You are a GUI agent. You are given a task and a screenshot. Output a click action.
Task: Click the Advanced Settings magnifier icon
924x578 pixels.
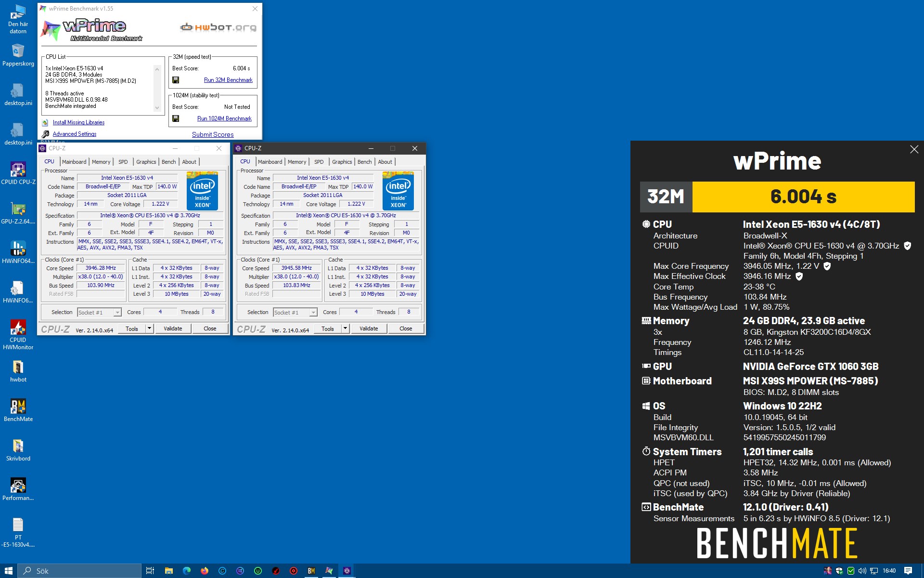point(45,134)
